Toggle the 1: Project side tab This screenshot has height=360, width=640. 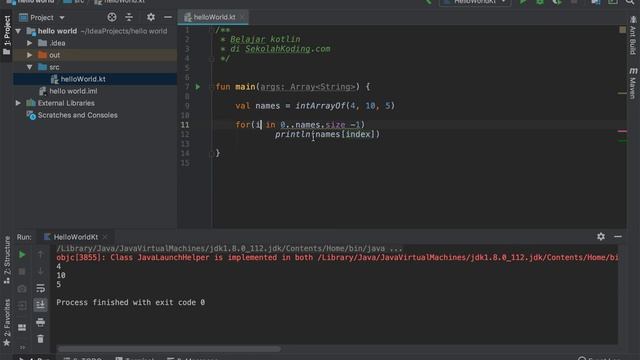click(x=7, y=35)
